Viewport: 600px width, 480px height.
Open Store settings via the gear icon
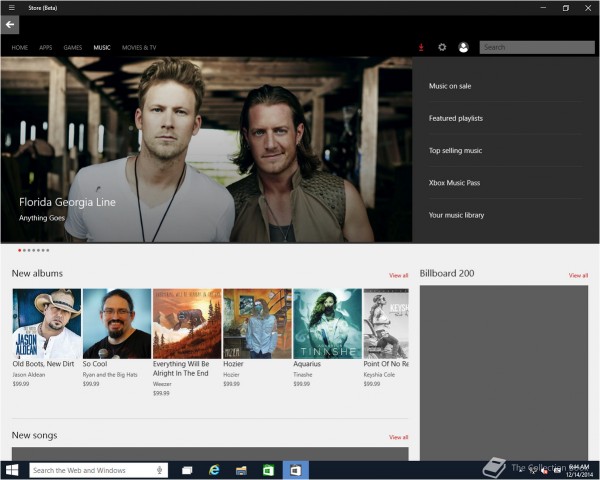(x=442, y=47)
